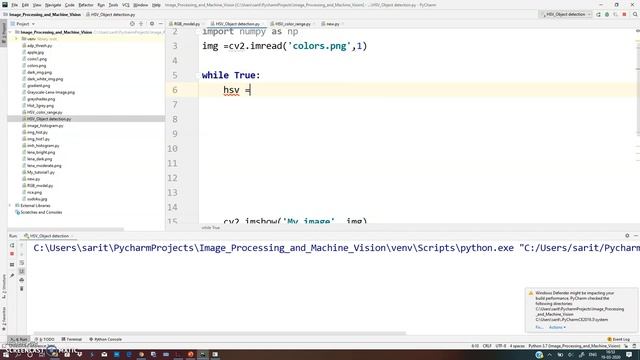Open the VCS menu
Image resolution: width=640 pixels, height=360 pixels.
click(126, 5)
